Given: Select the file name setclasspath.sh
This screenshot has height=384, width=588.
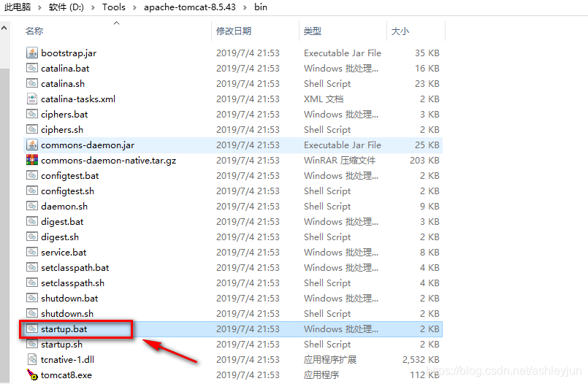Looking at the screenshot, I should click(72, 283).
